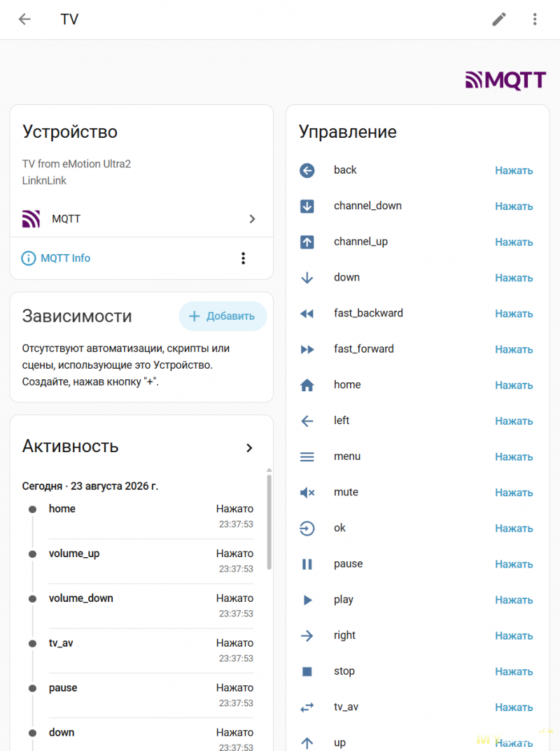Activate Нажать for menu
Screen dimensions: 560x751
(x=514, y=457)
